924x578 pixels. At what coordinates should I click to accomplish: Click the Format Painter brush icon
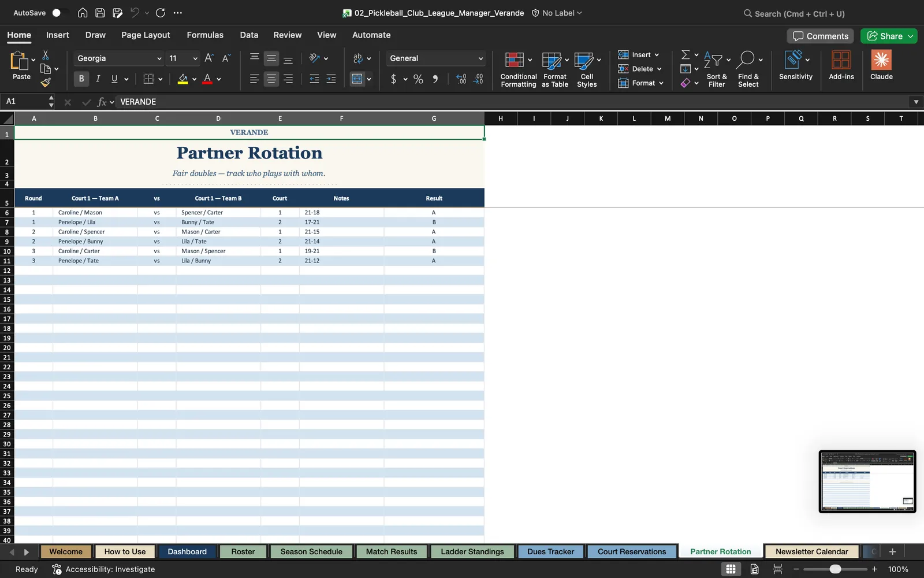[x=46, y=83]
